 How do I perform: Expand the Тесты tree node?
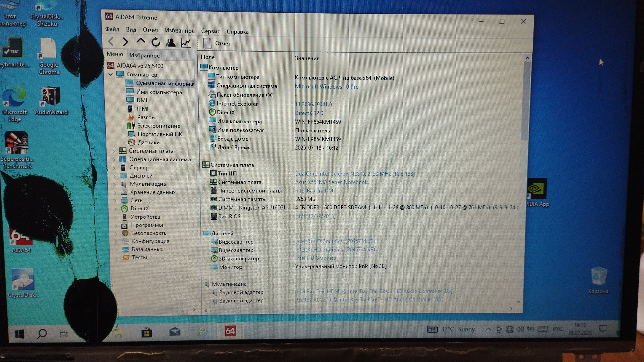click(x=116, y=258)
